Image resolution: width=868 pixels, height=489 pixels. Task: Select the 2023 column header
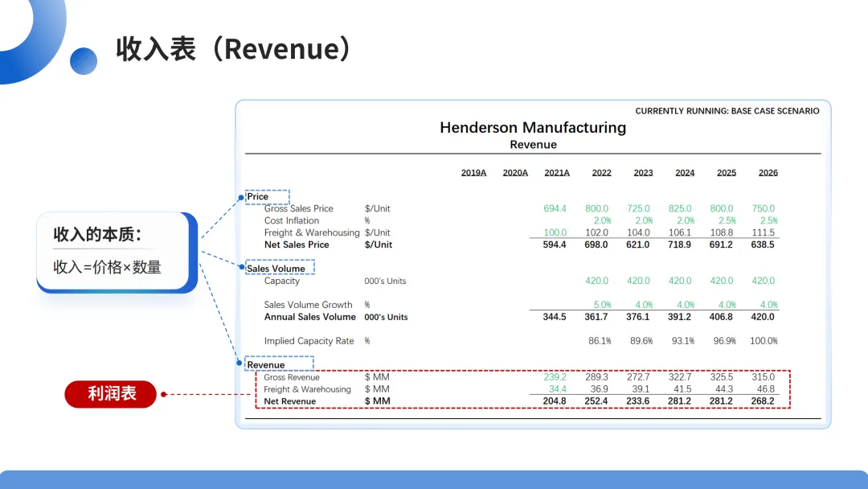643,173
